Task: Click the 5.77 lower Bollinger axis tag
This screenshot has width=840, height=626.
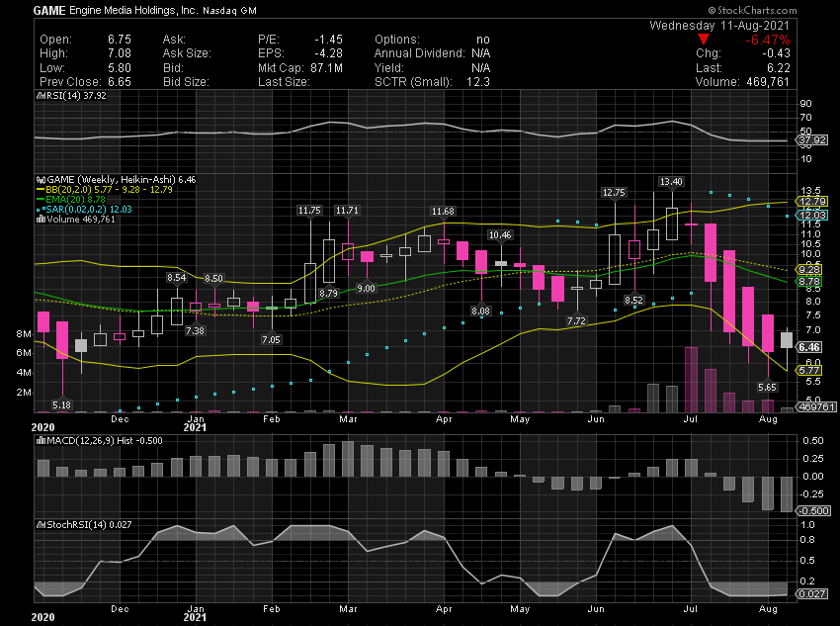Action: (809, 370)
